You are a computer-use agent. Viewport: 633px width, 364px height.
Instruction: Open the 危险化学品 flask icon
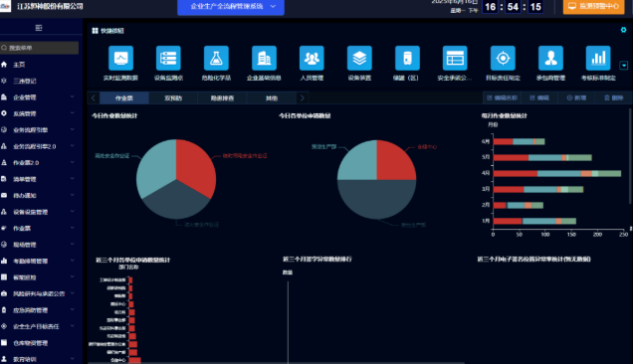tap(216, 58)
